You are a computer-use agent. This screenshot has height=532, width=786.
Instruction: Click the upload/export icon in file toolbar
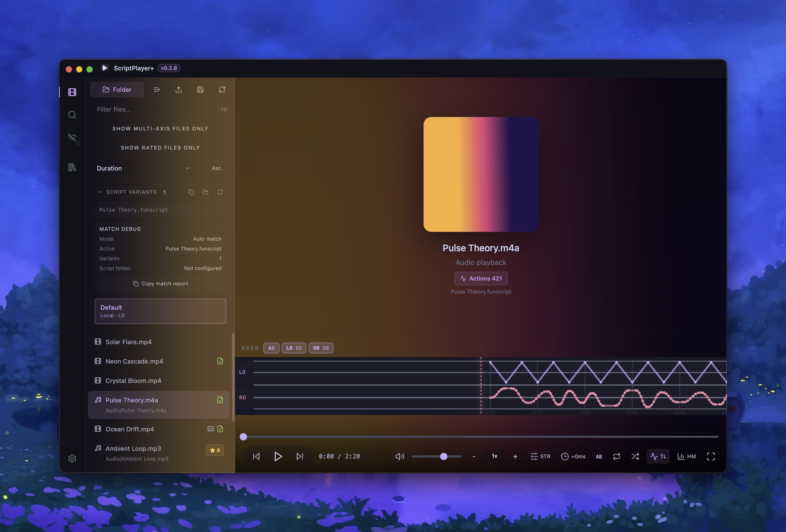(179, 90)
